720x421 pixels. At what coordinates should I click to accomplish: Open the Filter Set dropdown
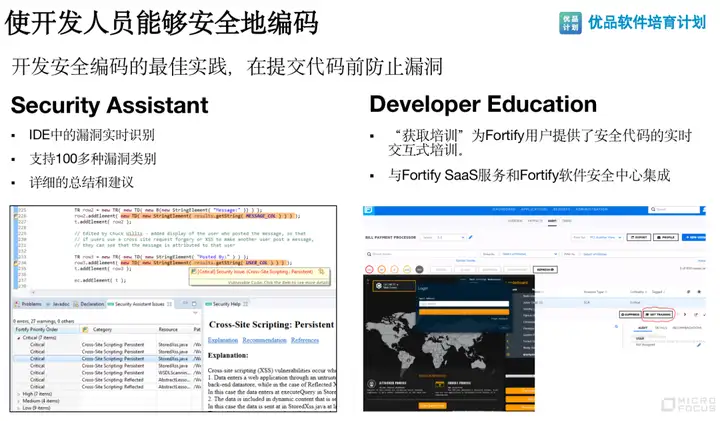598,237
